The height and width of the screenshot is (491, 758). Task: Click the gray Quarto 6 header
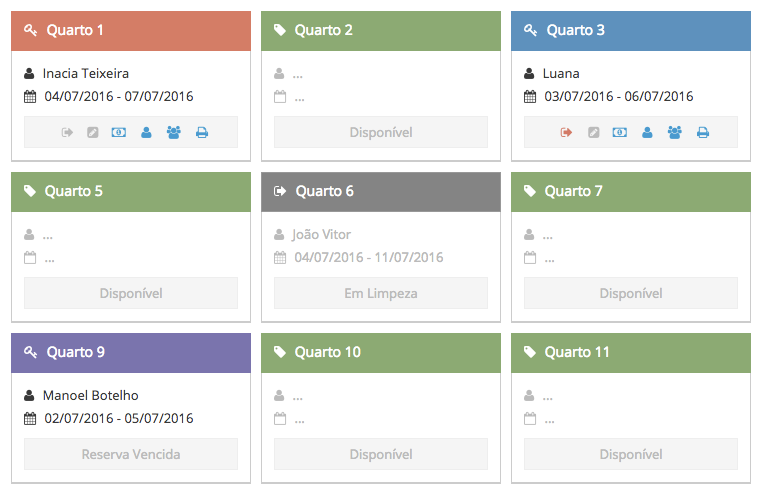coord(381,192)
